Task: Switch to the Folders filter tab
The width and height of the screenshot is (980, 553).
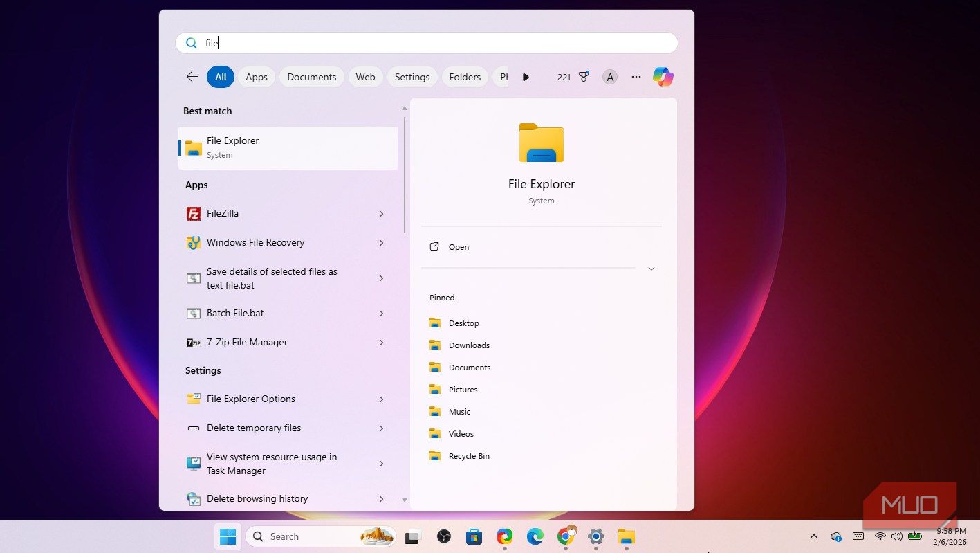Action: point(465,77)
